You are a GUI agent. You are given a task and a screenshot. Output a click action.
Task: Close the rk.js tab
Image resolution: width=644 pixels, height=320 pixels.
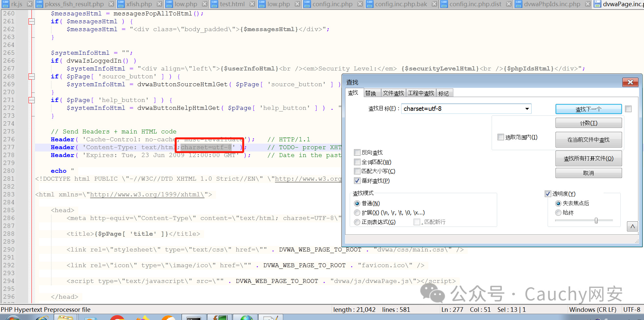pyautogui.click(x=29, y=4)
